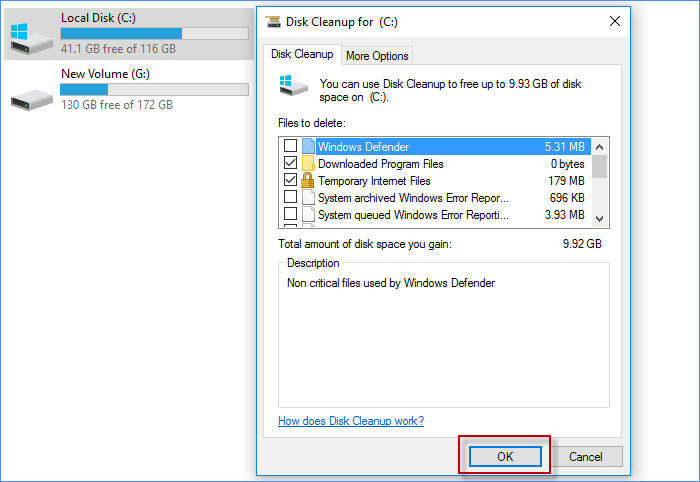Check System archived Windows Error Reports checkbox
Screen dimensions: 700x482
tap(290, 196)
